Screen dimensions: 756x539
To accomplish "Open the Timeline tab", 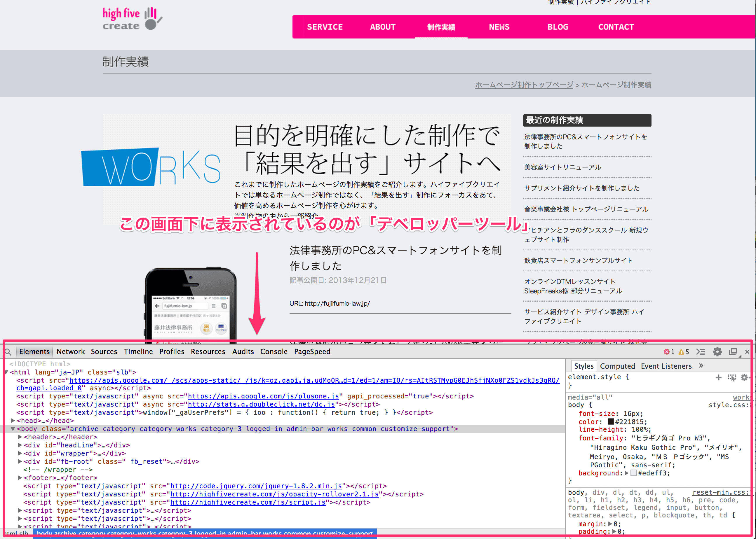I will click(x=138, y=352).
